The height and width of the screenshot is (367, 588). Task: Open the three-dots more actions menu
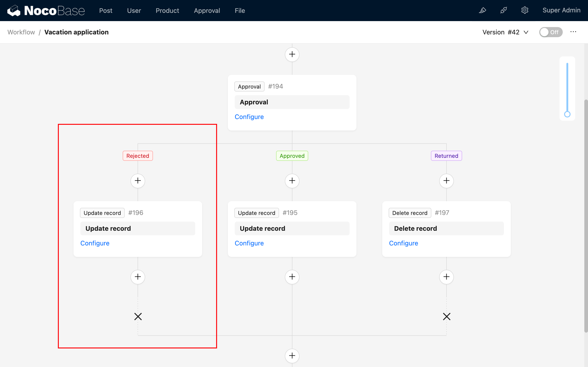[573, 32]
